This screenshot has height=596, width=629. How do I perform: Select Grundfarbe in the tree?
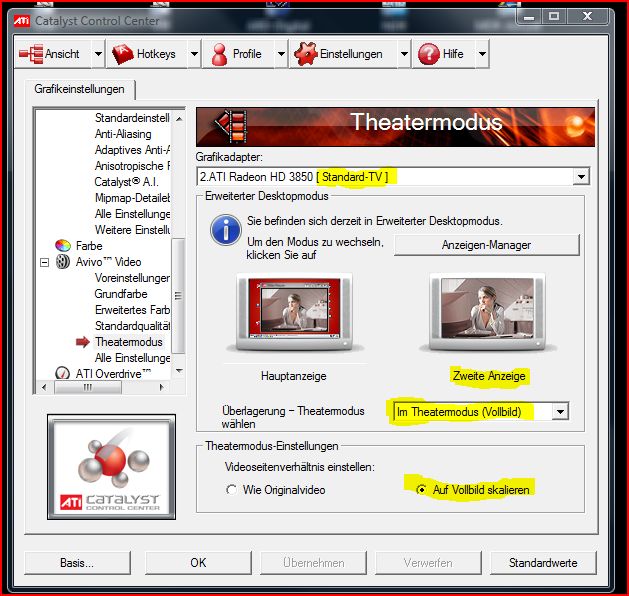121,294
